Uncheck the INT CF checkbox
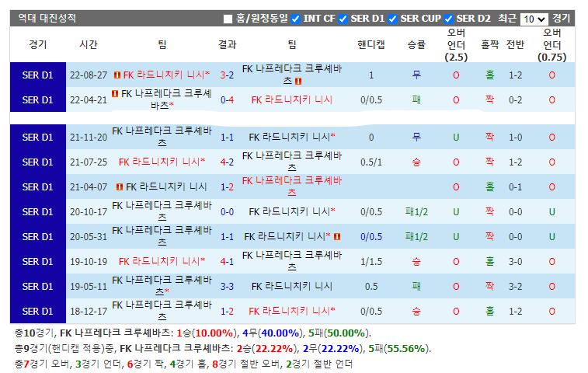 click(x=295, y=19)
